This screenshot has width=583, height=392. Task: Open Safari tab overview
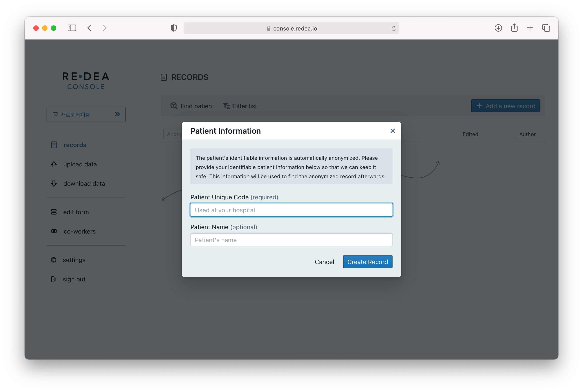click(x=546, y=28)
